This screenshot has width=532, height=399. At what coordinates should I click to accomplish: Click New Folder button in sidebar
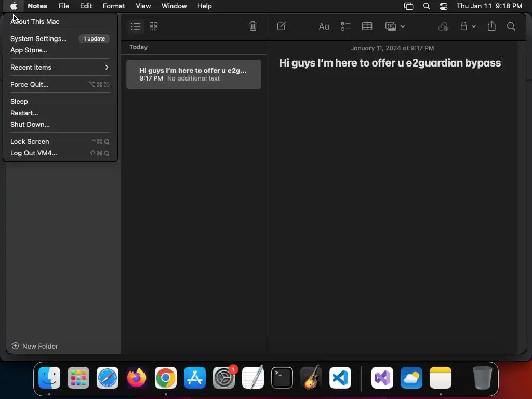(x=35, y=346)
